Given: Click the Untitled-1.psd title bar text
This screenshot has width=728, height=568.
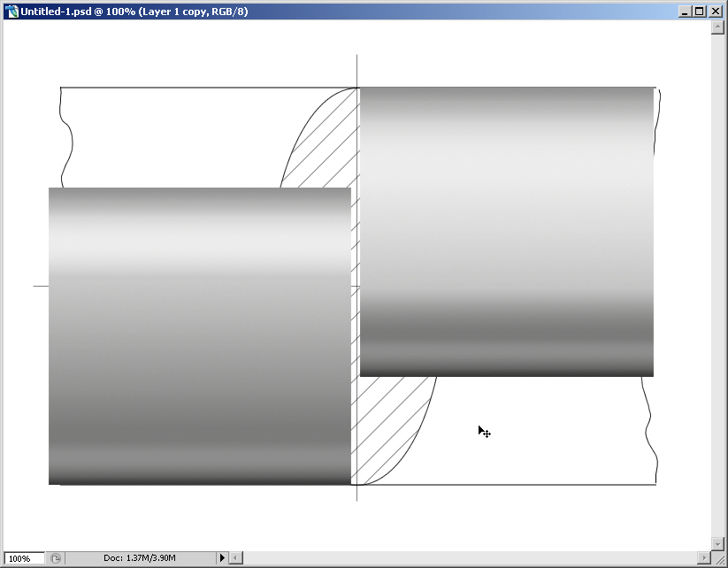Looking at the screenshot, I should 134,12.
